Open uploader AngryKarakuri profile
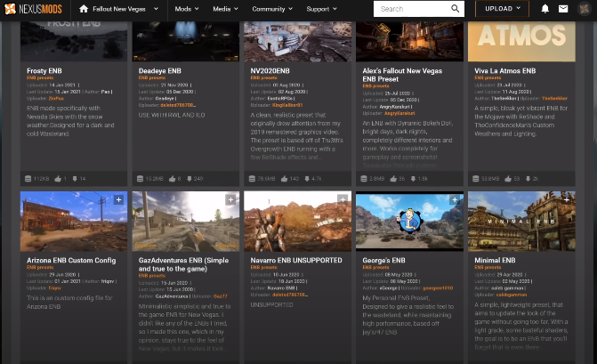This screenshot has height=364, width=597. coord(399,113)
